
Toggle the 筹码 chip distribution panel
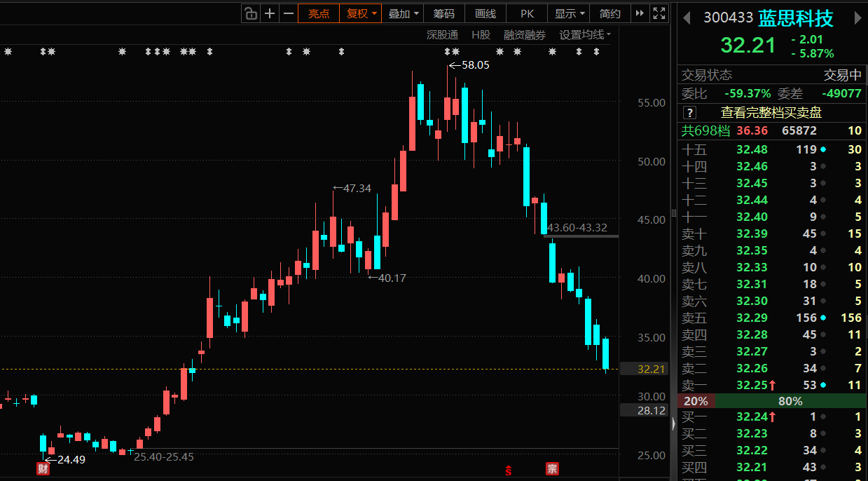point(443,13)
